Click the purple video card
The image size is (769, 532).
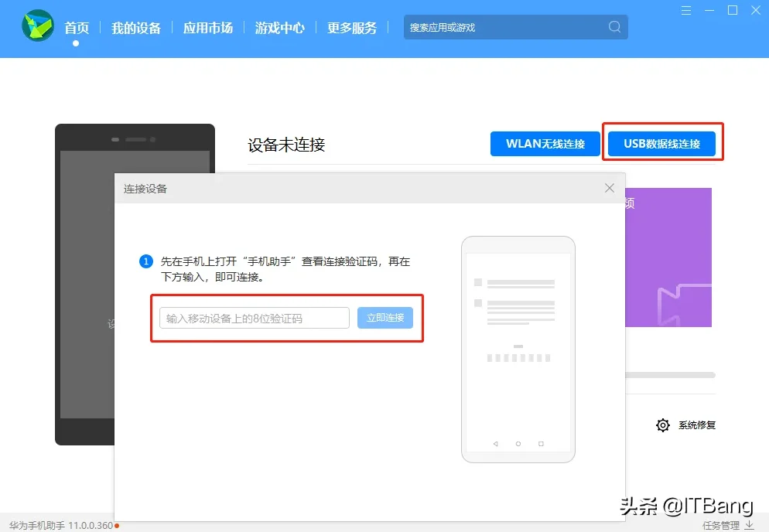[668, 257]
